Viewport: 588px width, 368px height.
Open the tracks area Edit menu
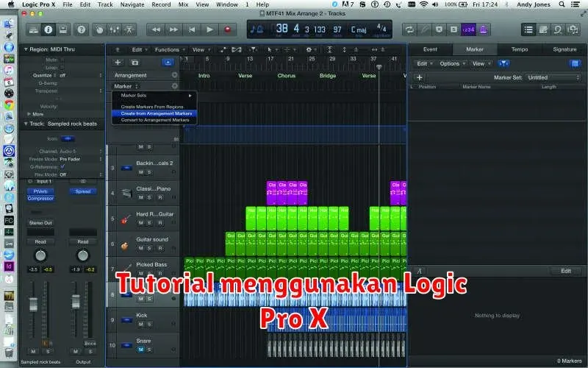pos(139,49)
